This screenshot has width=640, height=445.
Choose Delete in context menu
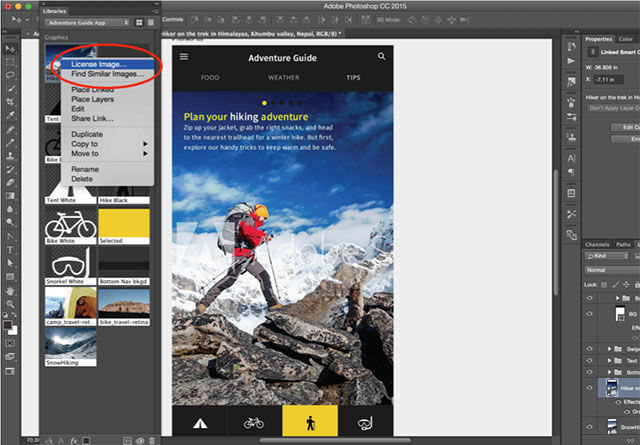pos(107,179)
